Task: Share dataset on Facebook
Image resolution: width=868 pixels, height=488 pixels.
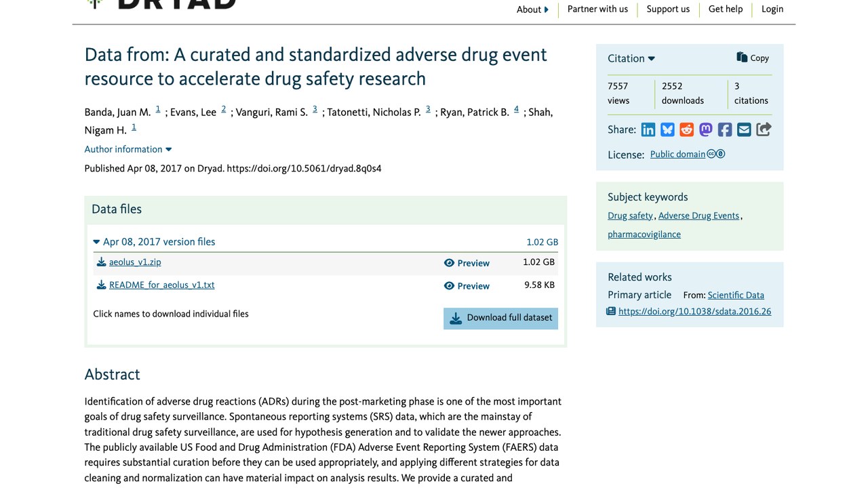Action: [725, 129]
